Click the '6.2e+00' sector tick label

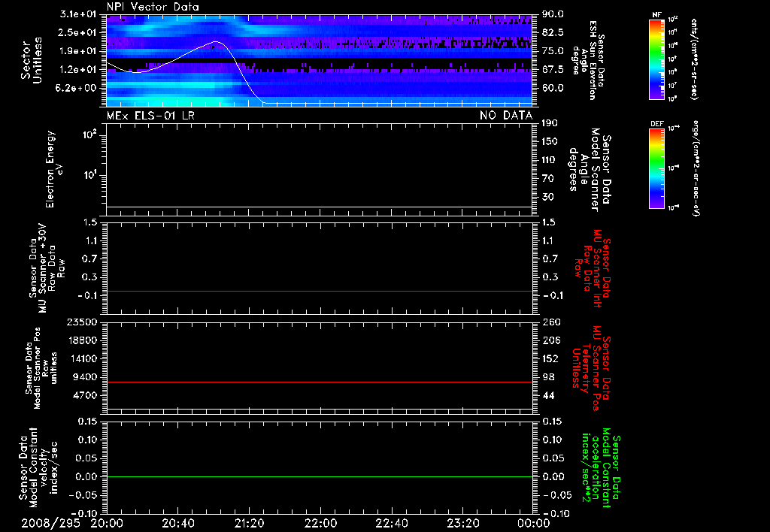coord(77,88)
